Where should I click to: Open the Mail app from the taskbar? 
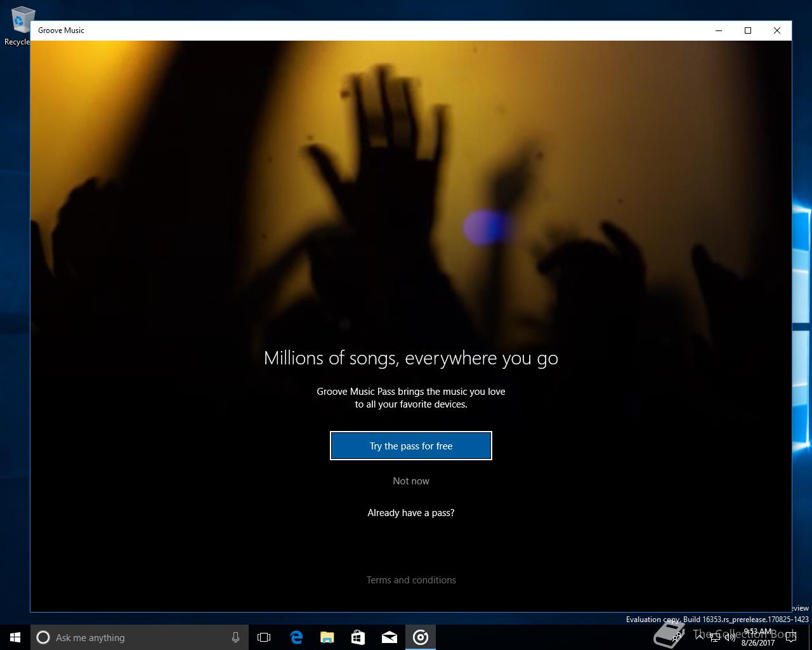pyautogui.click(x=390, y=637)
